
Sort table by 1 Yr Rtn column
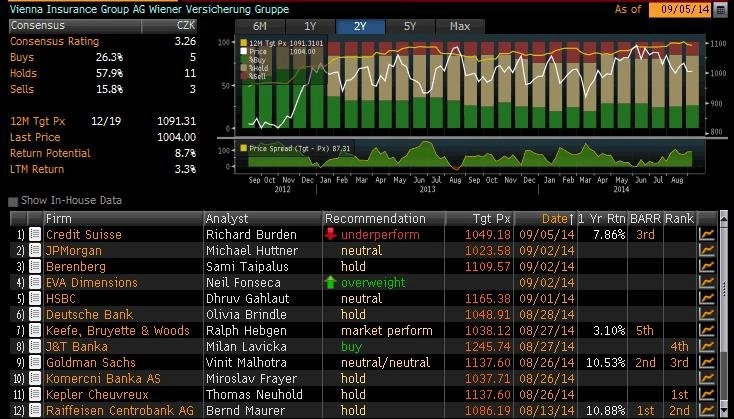[x=602, y=219]
